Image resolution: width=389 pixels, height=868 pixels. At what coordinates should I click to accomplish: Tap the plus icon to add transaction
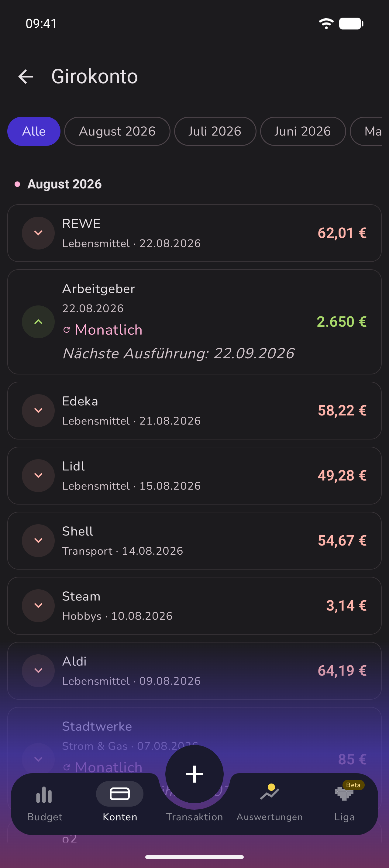click(194, 774)
